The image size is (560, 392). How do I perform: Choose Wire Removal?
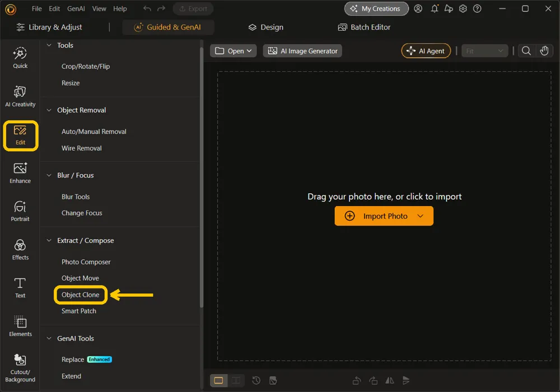point(81,148)
